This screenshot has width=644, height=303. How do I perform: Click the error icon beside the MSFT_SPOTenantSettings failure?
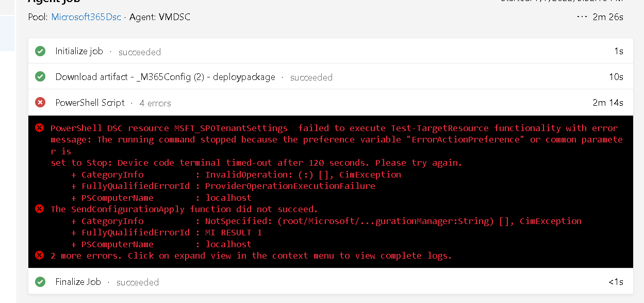pos(40,127)
